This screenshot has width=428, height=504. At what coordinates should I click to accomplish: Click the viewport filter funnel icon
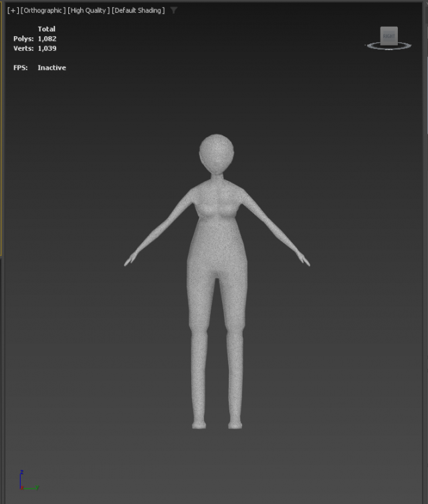click(174, 11)
